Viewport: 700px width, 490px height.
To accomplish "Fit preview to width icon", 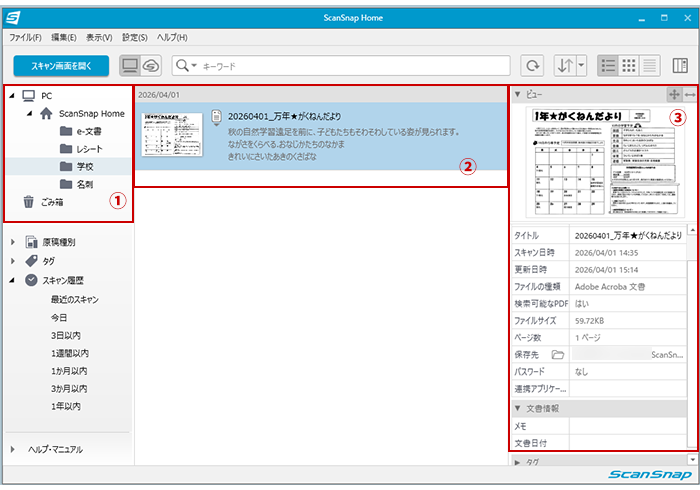I will [690, 95].
